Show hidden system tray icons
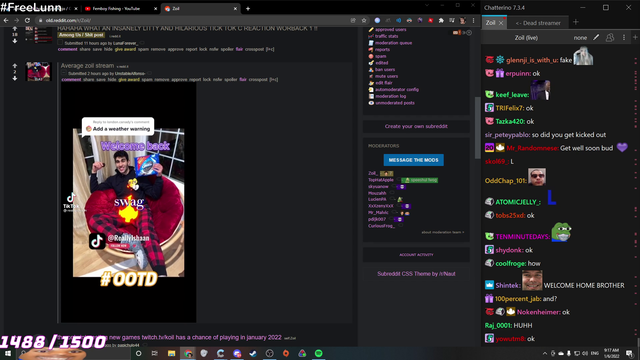The image size is (640, 360). tap(545, 353)
